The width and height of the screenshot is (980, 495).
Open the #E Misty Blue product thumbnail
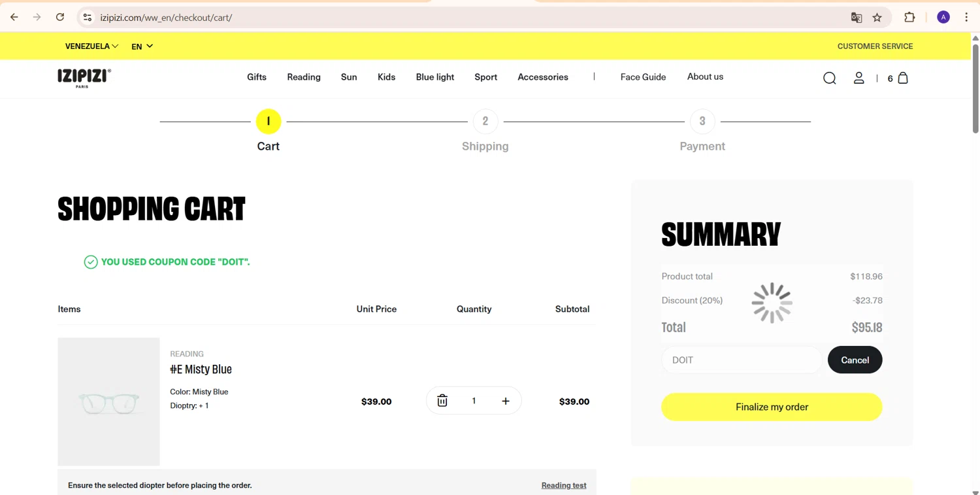coord(108,401)
